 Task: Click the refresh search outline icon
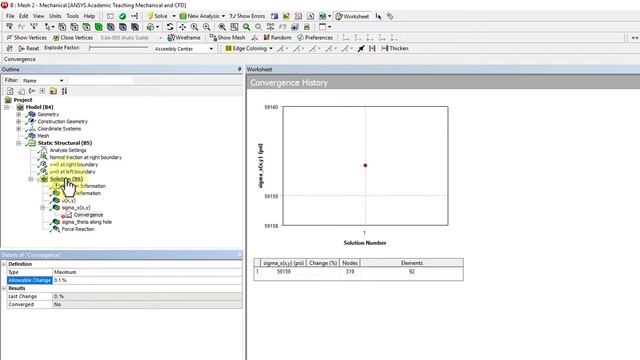pos(10,91)
